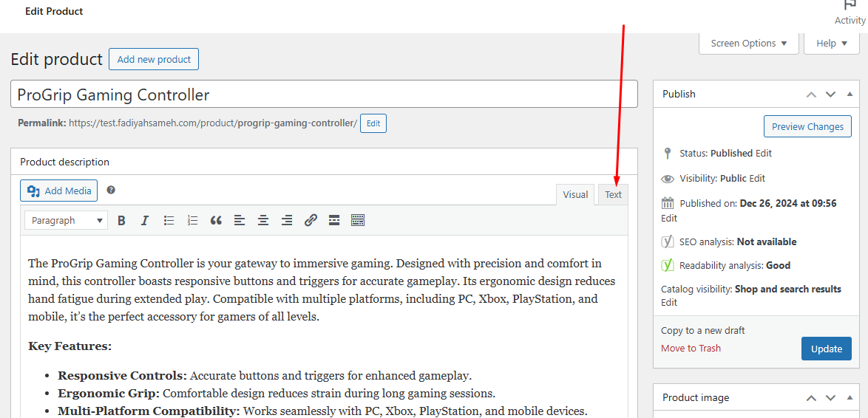Move the Product image panel down
The image size is (868, 418).
830,397
